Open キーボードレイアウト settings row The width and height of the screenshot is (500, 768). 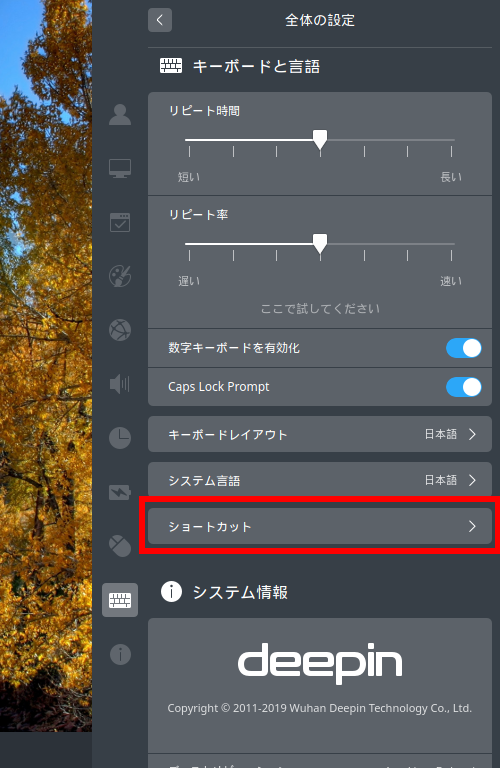coord(320,434)
